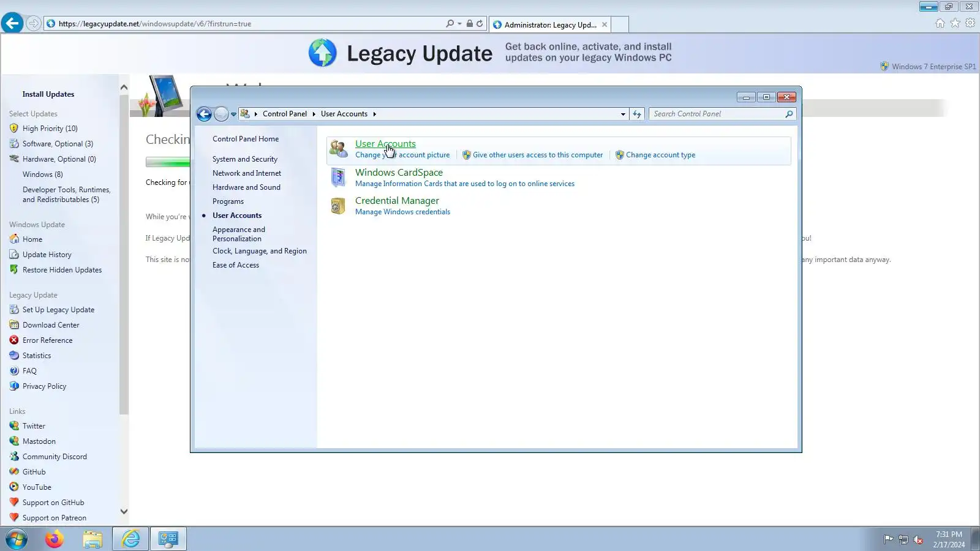Screen dimensions: 980x551
Task: Switch to Control Panel taskbar button
Action: tap(168, 539)
